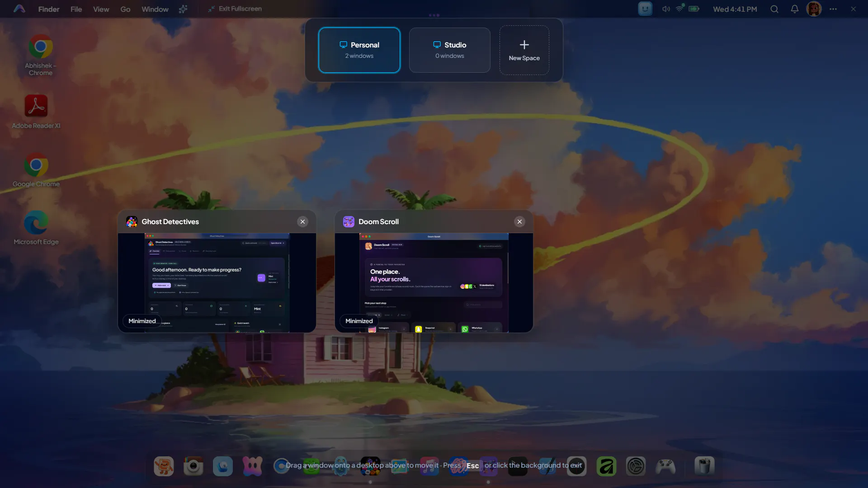Open Adobe Reader XI desktop icon
The height and width of the screenshot is (488, 868).
coord(36,112)
